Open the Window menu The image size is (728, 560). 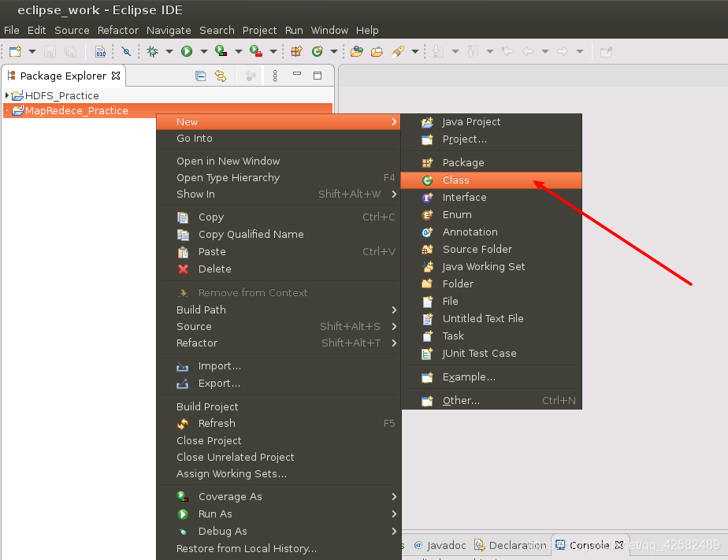coord(329,30)
